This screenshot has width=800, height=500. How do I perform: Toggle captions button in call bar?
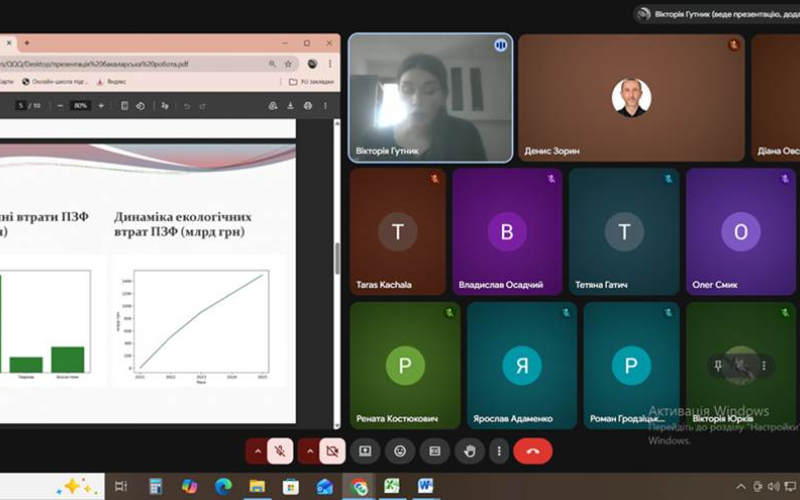pos(435,451)
